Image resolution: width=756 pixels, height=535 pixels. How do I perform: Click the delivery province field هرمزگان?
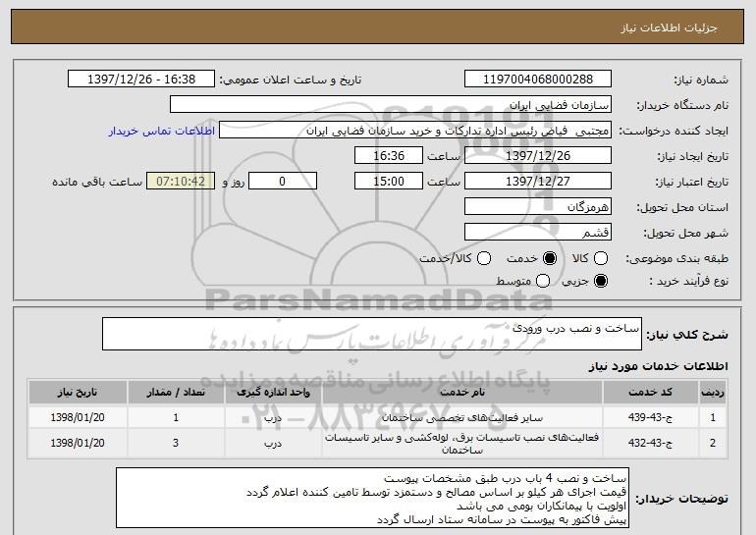pyautogui.click(x=538, y=207)
